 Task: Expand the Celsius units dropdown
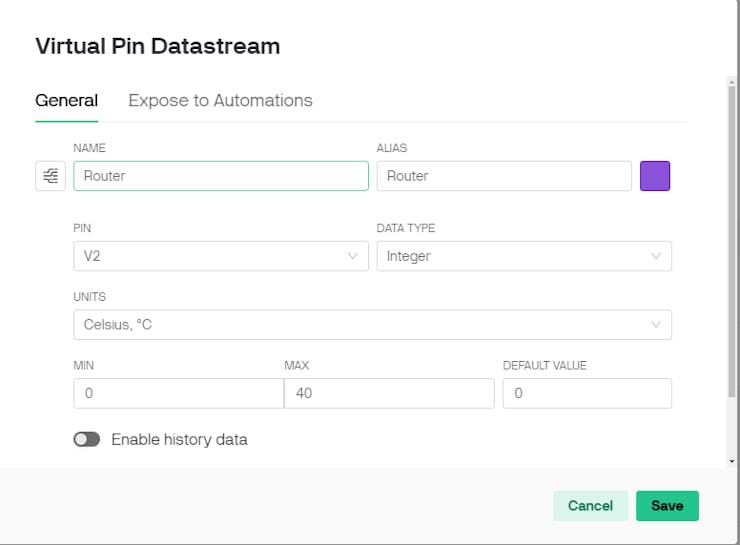(x=360, y=325)
